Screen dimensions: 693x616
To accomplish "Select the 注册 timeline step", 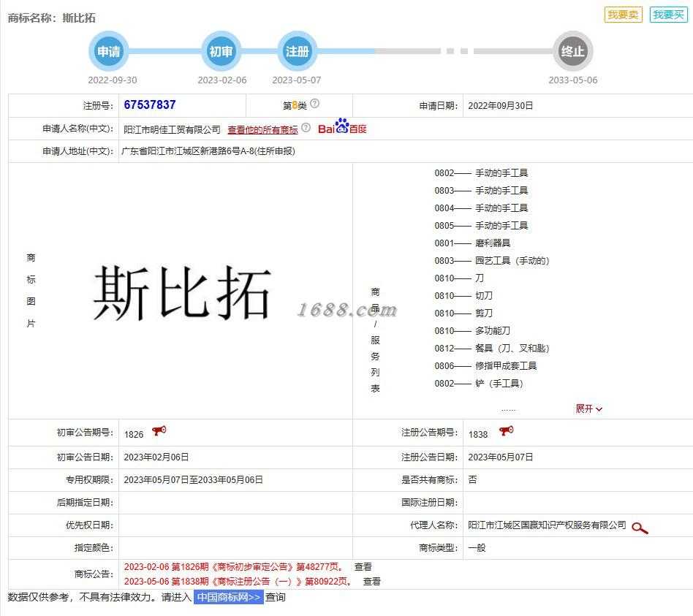I will click(297, 51).
